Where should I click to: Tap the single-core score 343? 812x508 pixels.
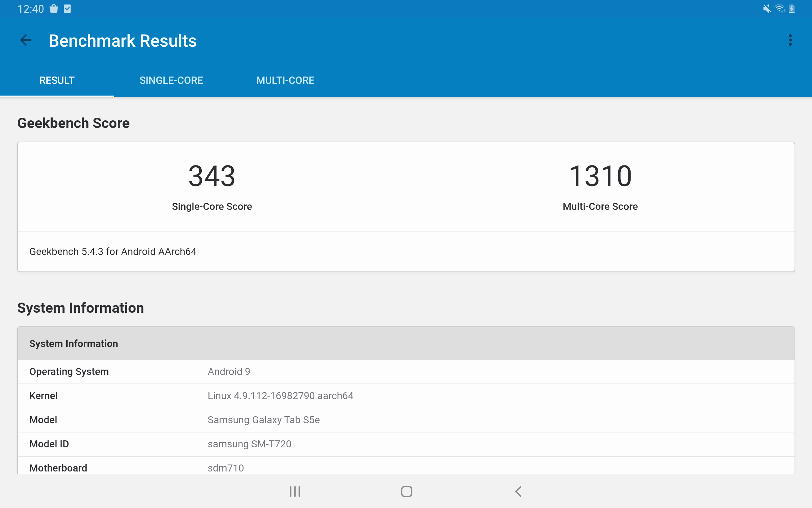point(212,176)
